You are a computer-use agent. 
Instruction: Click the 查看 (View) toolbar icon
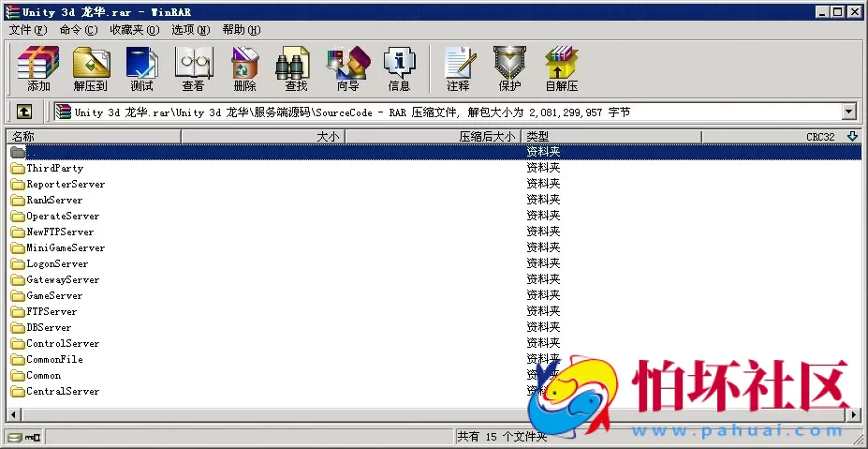(x=193, y=68)
